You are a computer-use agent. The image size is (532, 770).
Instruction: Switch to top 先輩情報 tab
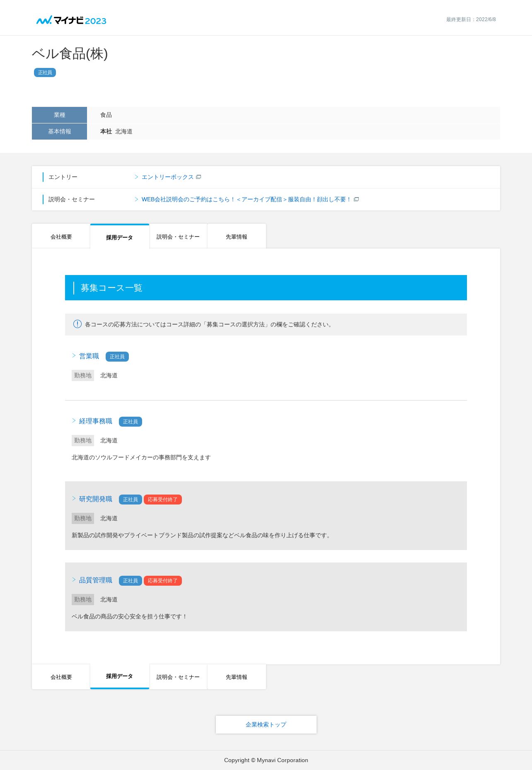(237, 237)
